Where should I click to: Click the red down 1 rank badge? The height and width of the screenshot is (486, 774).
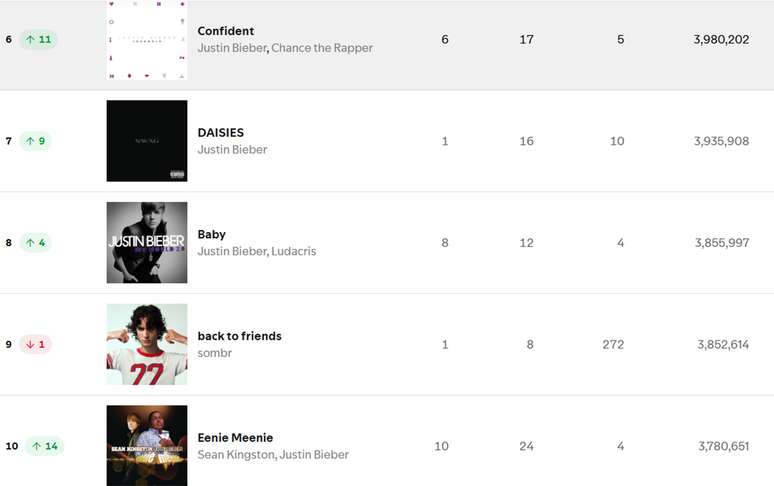[x=35, y=344]
